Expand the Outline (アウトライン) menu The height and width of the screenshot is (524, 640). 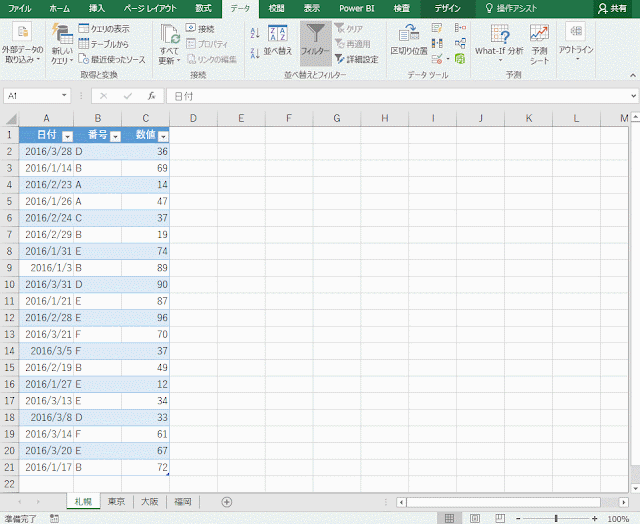point(576,42)
